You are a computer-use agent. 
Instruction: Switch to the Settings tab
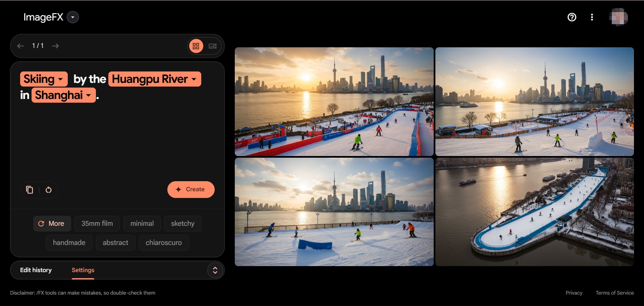[x=83, y=270]
